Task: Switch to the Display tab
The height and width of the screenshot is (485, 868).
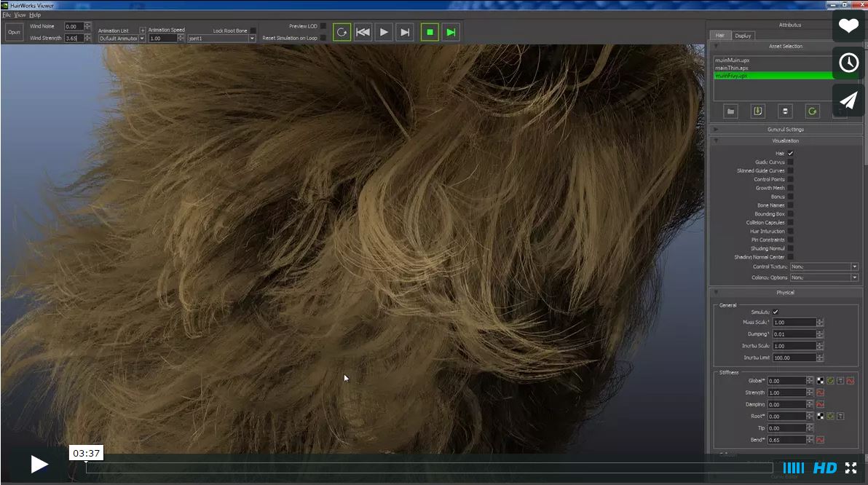Action: point(743,36)
